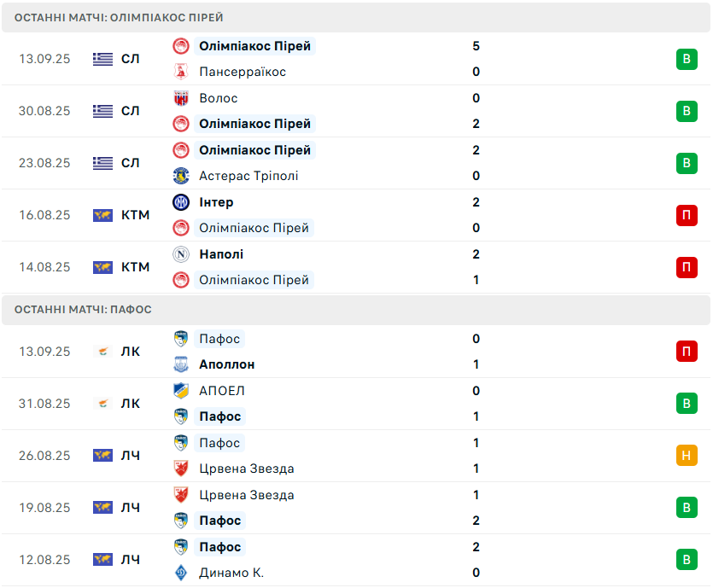Click the Volos team logo

(x=181, y=98)
